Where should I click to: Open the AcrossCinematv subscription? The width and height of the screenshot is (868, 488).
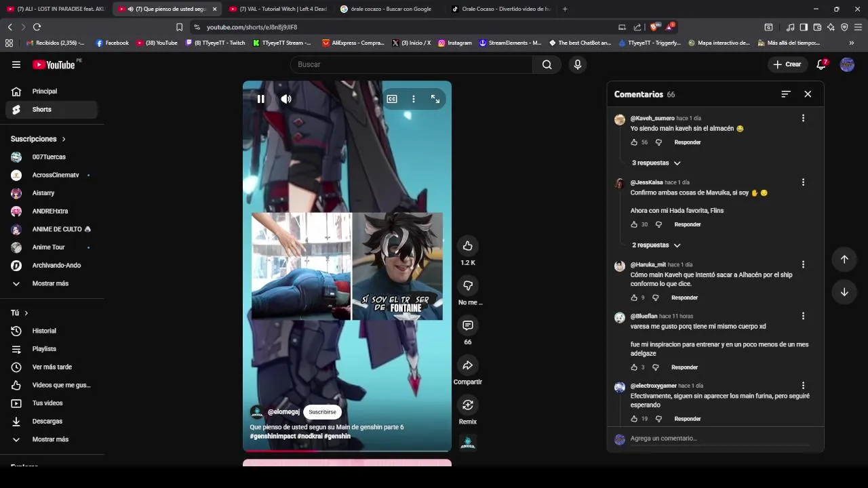[53, 175]
